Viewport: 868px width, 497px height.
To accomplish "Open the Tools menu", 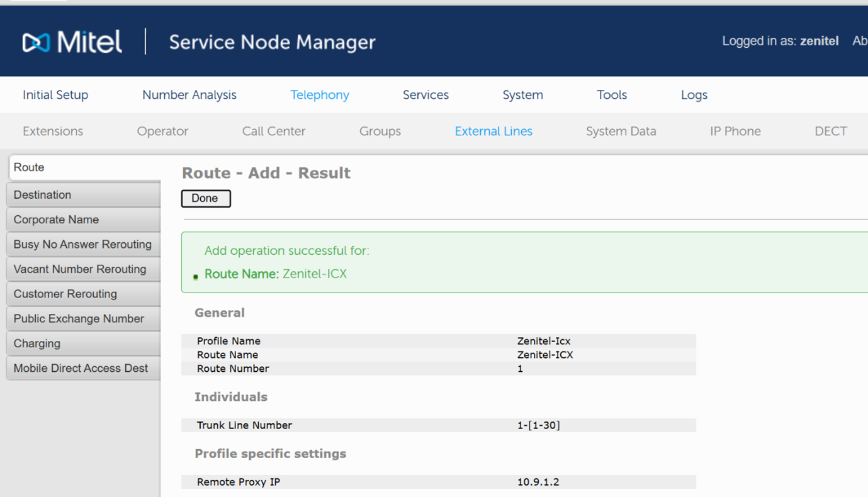I will pyautogui.click(x=611, y=95).
